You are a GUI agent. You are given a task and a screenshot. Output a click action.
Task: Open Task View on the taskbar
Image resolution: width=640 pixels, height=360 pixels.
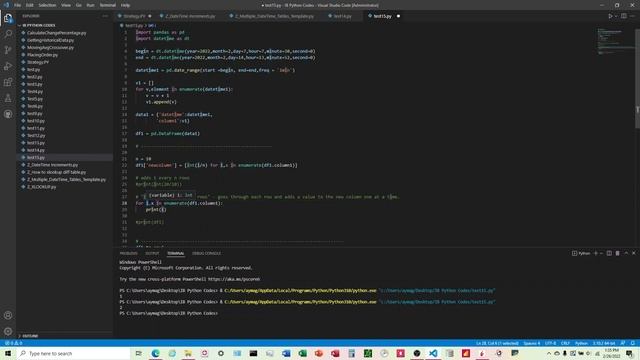139,353
